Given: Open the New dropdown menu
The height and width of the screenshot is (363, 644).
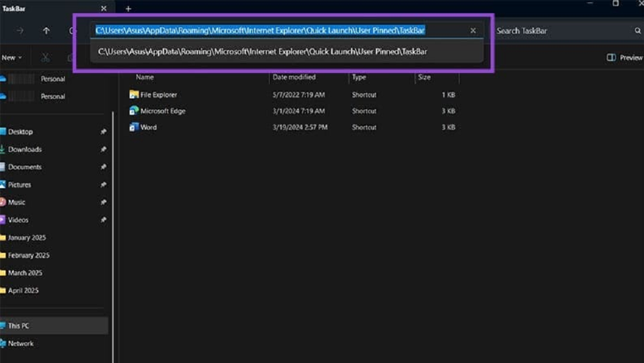Looking at the screenshot, I should pyautogui.click(x=11, y=57).
